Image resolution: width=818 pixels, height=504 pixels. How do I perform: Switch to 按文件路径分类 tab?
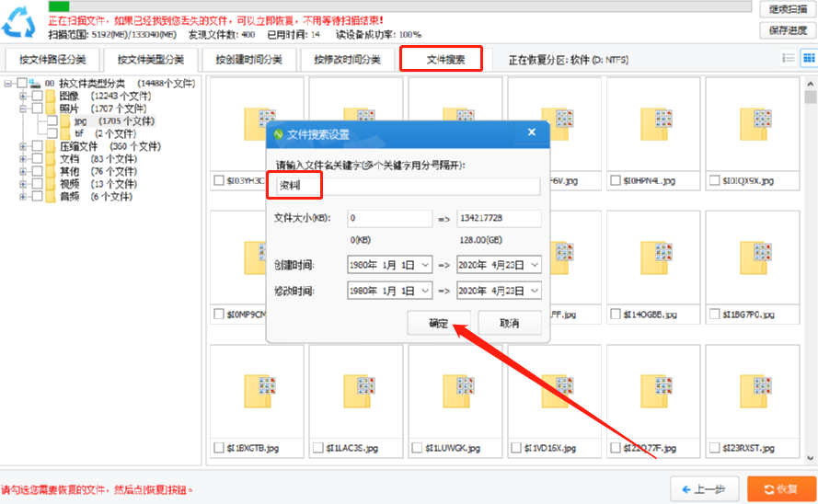52,60
